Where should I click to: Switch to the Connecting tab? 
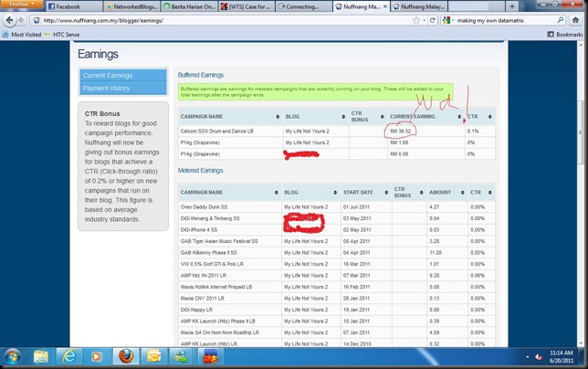304,6
